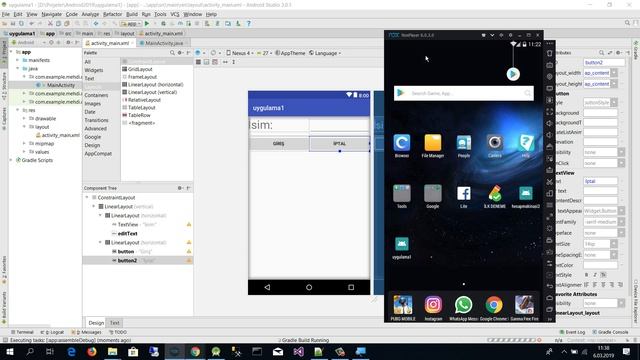Click the Back triangle on design preview
Screen dimensions: 640x360
click(x=267, y=287)
